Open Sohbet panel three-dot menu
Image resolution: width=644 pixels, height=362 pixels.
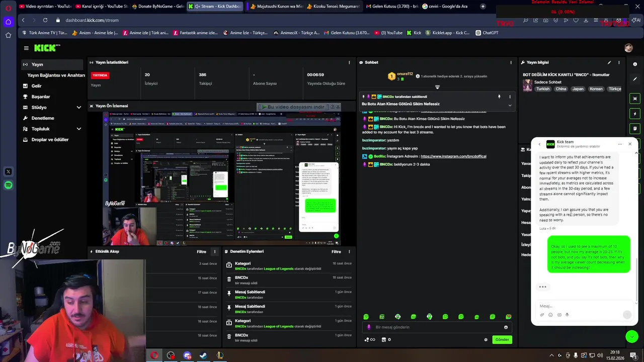coord(511,62)
